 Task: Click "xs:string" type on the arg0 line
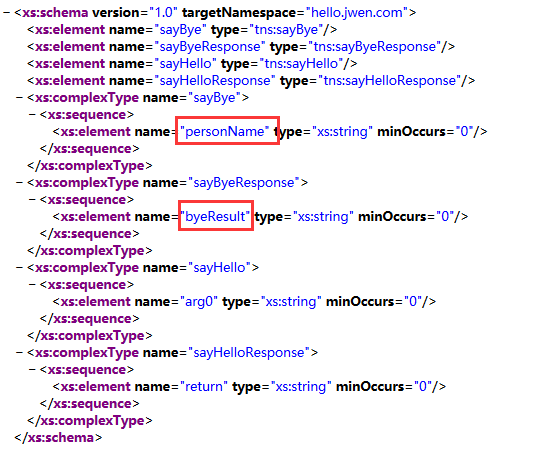click(x=291, y=302)
